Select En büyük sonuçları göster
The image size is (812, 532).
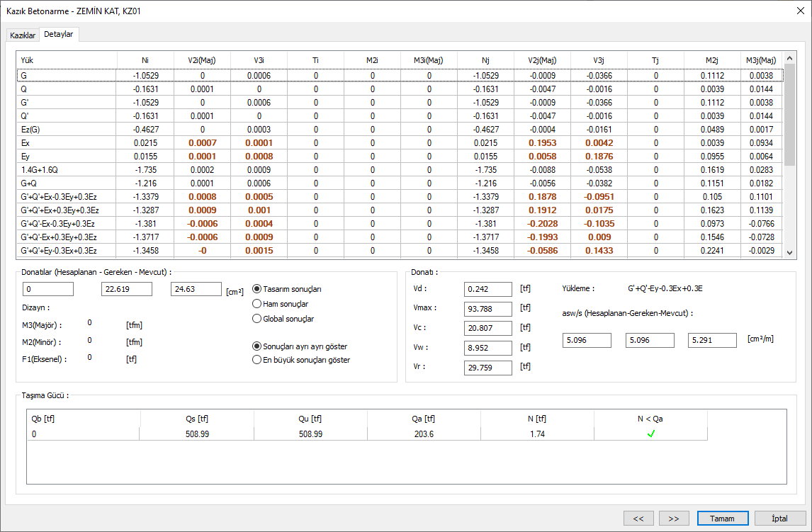click(x=257, y=360)
